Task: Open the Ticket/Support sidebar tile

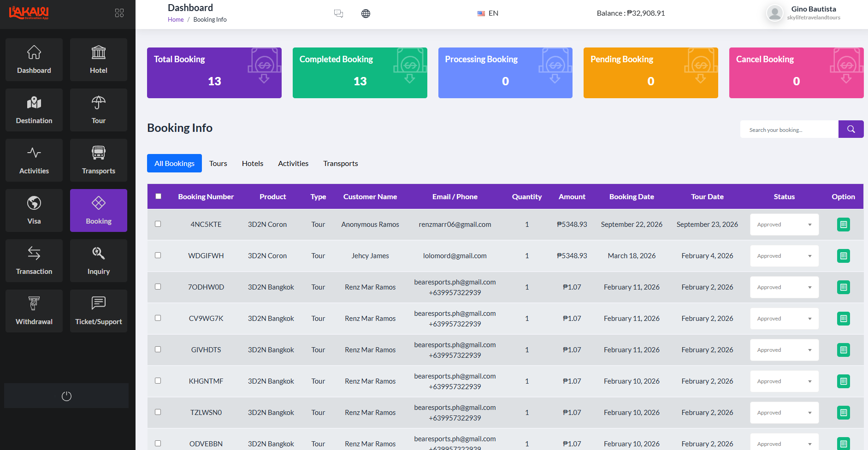Action: pyautogui.click(x=99, y=311)
